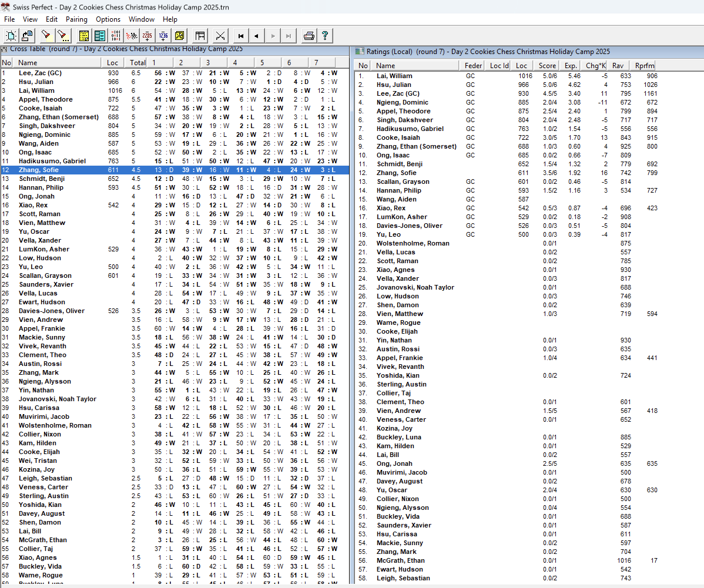The height and width of the screenshot is (588, 704).
Task: Click the Swiss Perfect title bar app icon
Action: click(5, 6)
